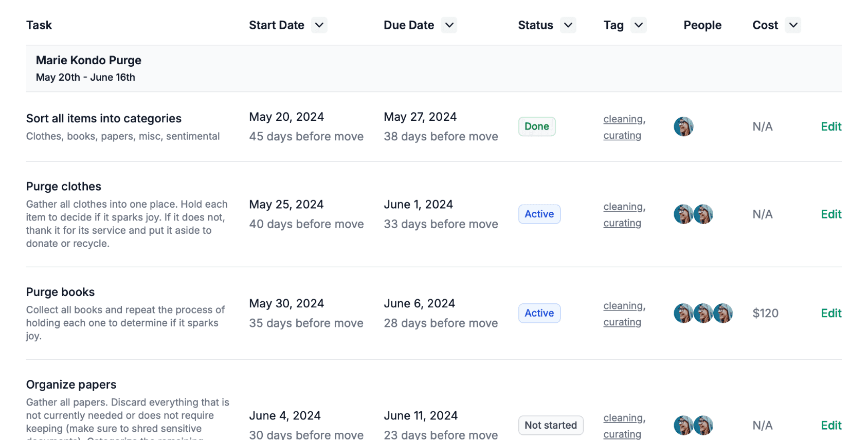The width and height of the screenshot is (868, 440).
Task: Select third avatar in Purge books row
Action: coord(723,313)
